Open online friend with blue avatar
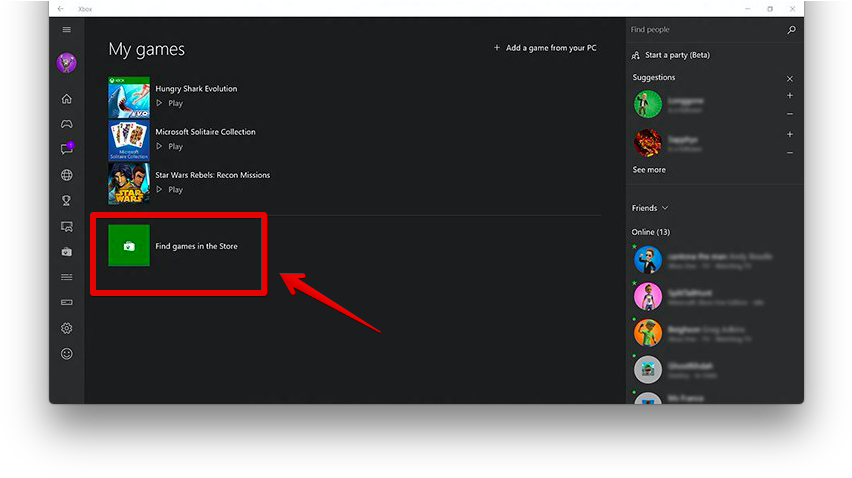This screenshot has height=478, width=852. click(648, 260)
